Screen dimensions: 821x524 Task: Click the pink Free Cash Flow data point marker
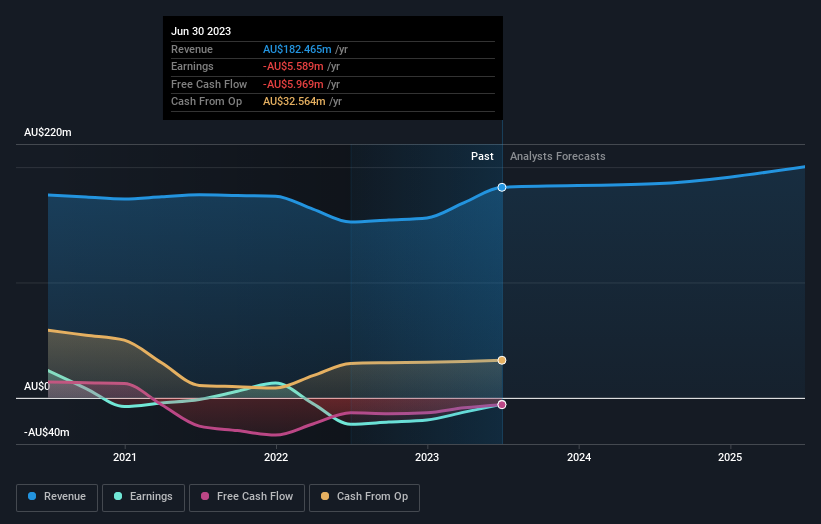(502, 405)
